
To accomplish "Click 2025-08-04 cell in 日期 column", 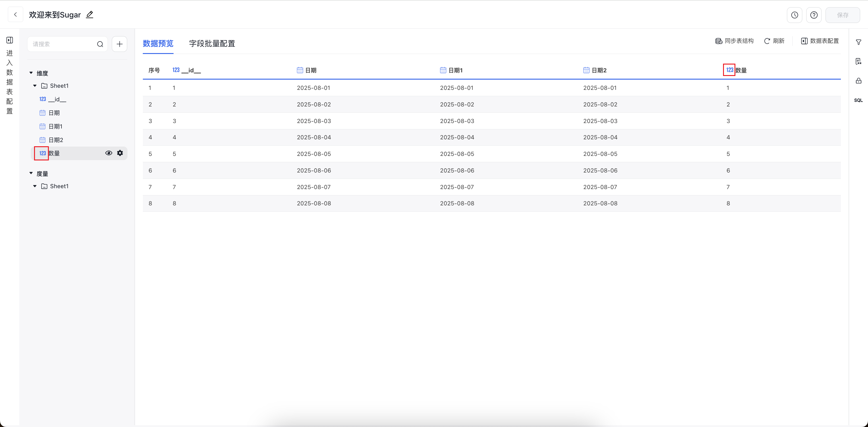I will (314, 138).
